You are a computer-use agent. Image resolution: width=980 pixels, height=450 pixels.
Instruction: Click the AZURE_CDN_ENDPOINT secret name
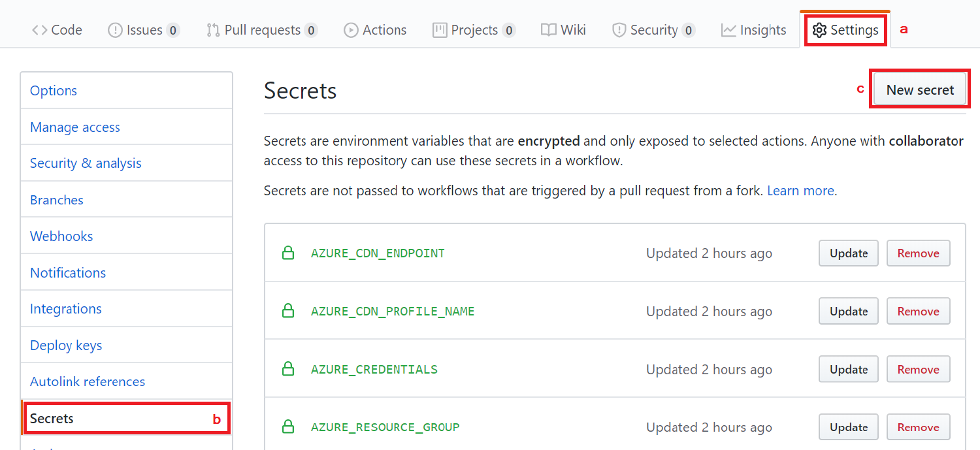[378, 253]
